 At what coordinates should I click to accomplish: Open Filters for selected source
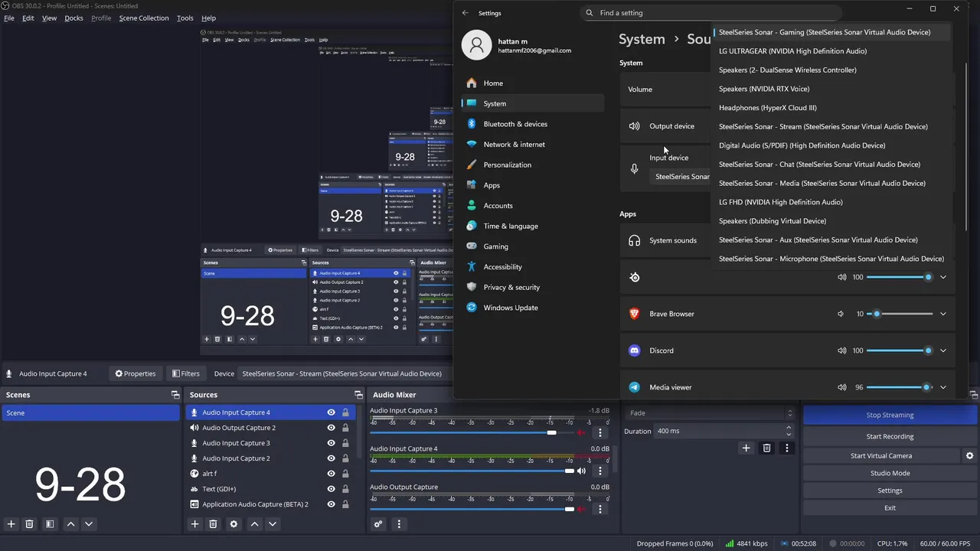(186, 373)
